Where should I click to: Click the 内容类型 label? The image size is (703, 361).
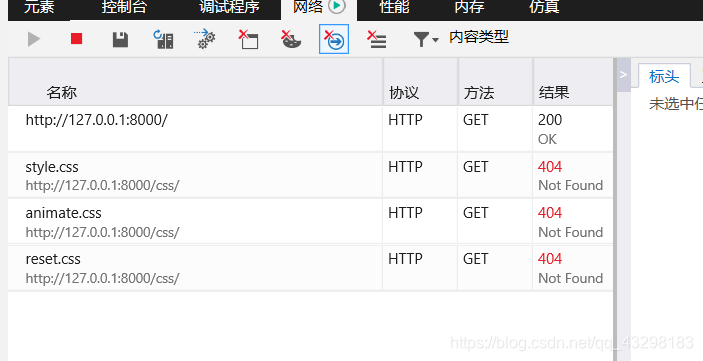(x=479, y=37)
